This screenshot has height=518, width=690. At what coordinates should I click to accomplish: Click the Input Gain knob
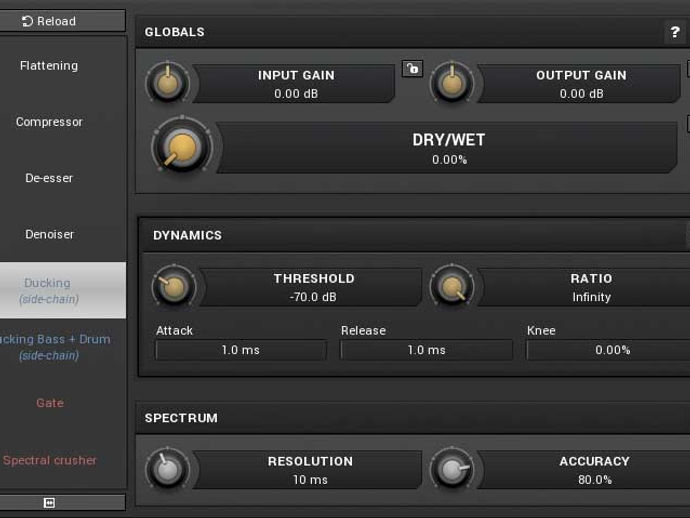tap(168, 83)
